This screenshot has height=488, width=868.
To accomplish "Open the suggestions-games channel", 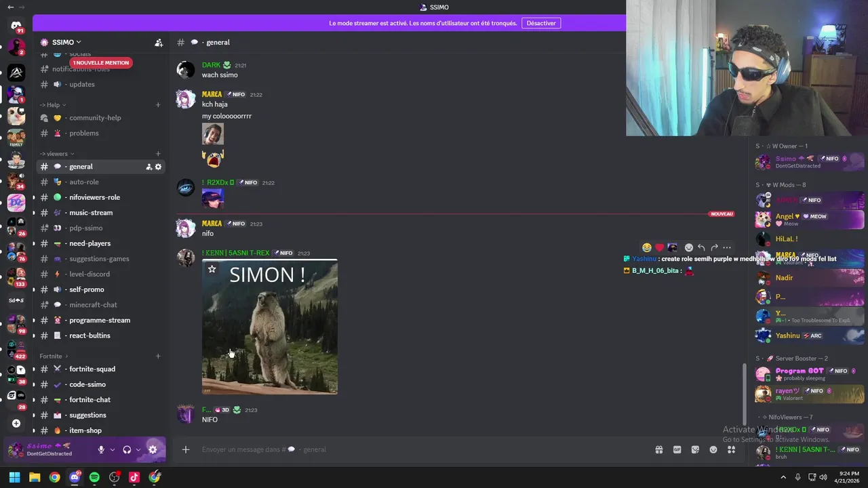I will point(100,259).
